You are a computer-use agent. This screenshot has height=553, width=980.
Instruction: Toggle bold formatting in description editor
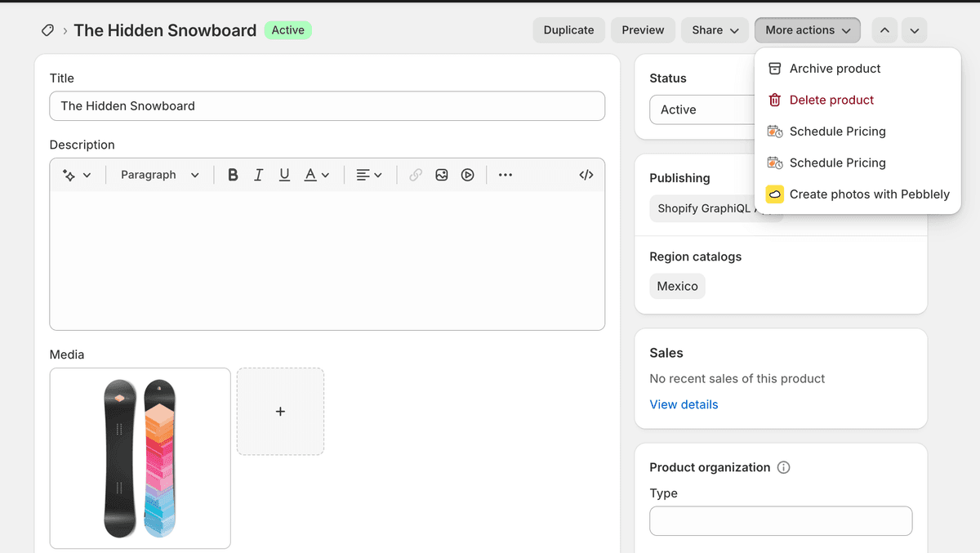click(233, 175)
